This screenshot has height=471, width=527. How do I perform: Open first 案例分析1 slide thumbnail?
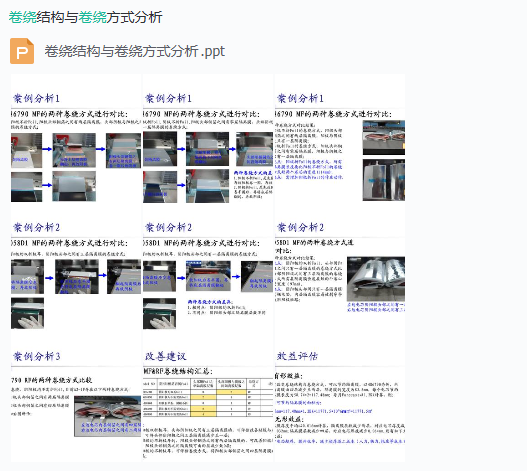pos(76,139)
